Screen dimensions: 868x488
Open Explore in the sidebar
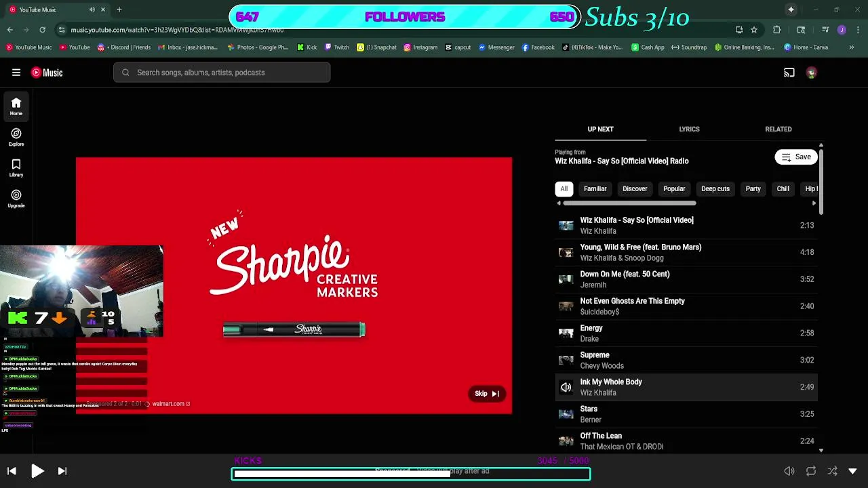point(16,138)
